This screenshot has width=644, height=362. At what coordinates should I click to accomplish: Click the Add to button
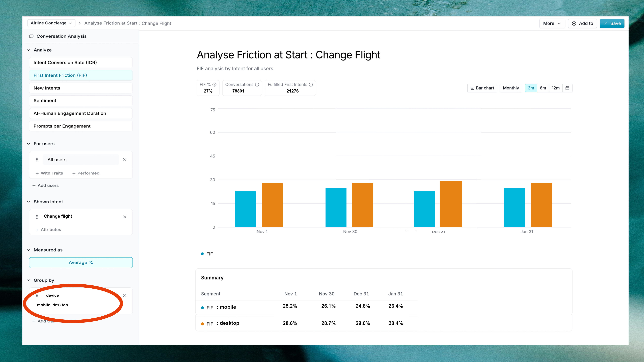coord(582,23)
